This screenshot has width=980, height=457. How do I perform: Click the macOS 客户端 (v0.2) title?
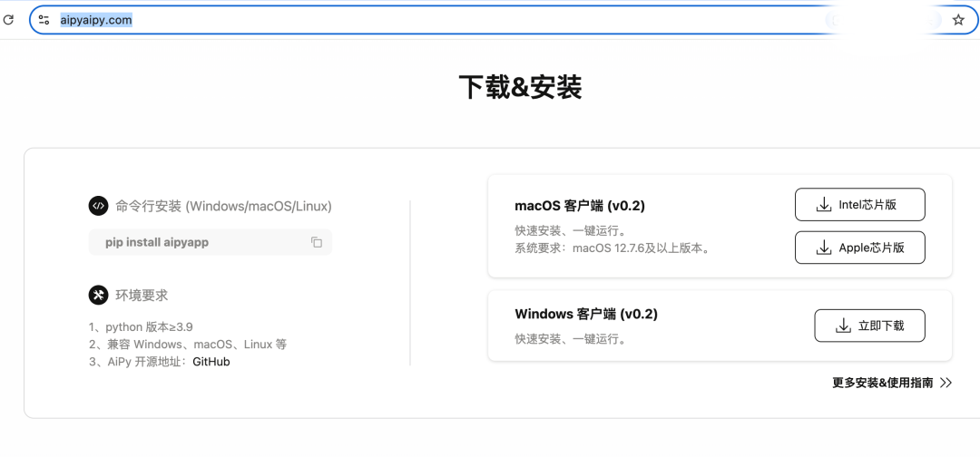tap(580, 206)
